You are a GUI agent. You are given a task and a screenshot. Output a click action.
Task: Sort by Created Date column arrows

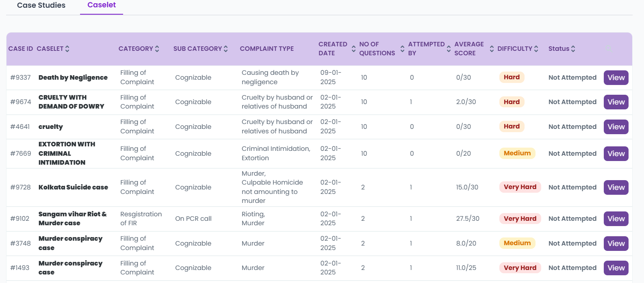(x=353, y=49)
